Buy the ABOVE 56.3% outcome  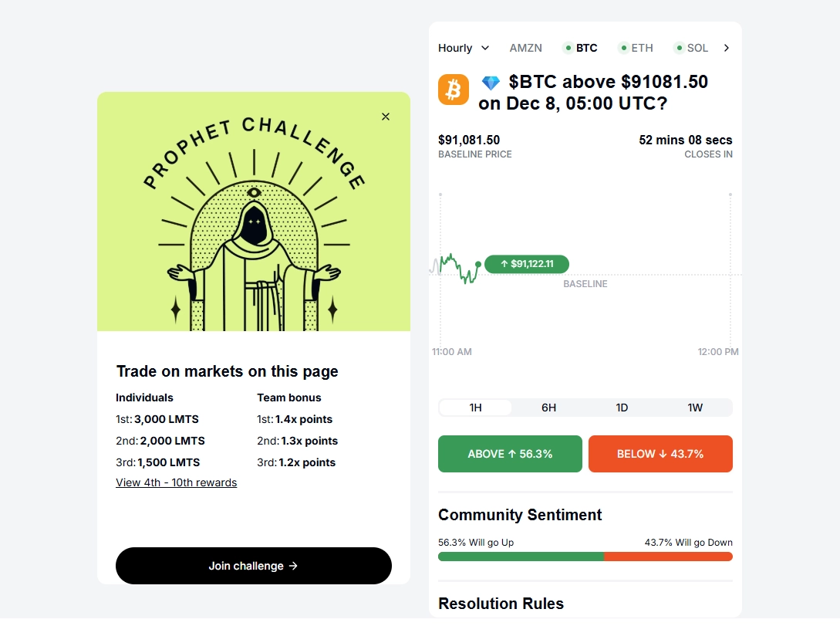(x=510, y=454)
